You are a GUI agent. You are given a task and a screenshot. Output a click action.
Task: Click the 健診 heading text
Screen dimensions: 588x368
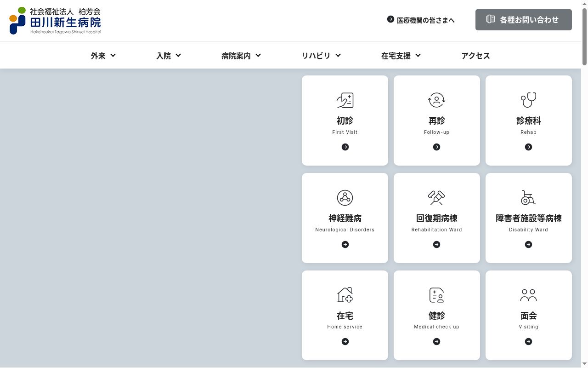[x=437, y=316]
